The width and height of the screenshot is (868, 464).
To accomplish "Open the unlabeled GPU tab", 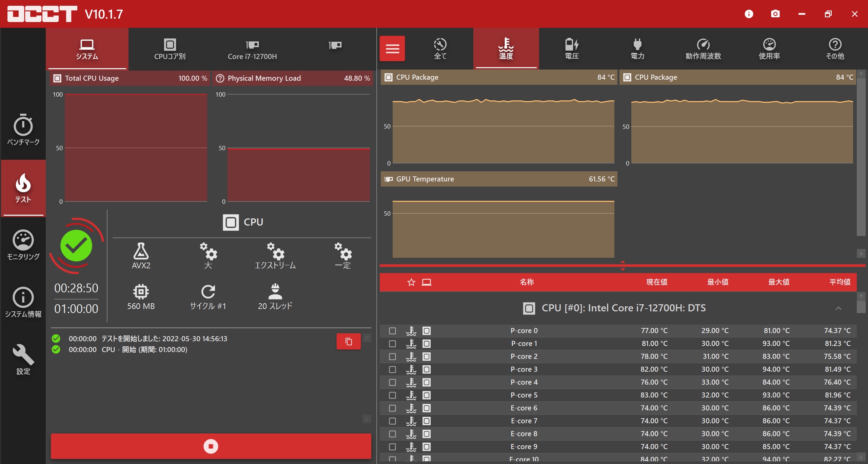I will [335, 49].
